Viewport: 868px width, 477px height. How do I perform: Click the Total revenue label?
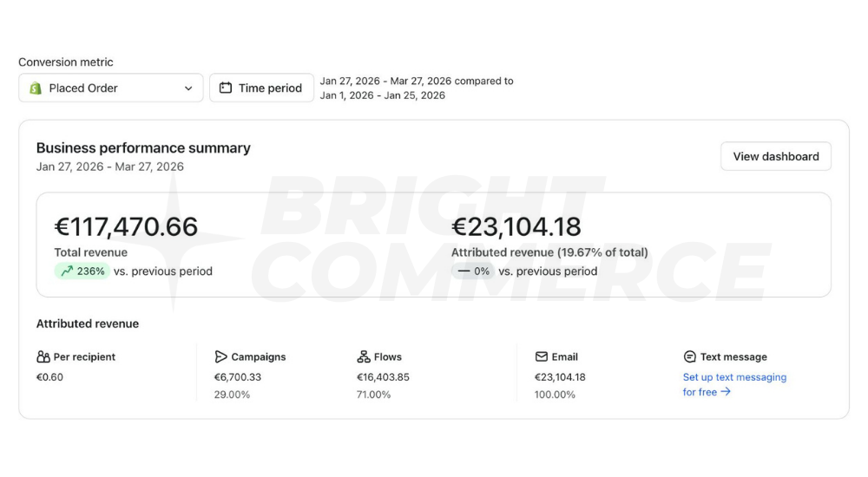pyautogui.click(x=91, y=252)
